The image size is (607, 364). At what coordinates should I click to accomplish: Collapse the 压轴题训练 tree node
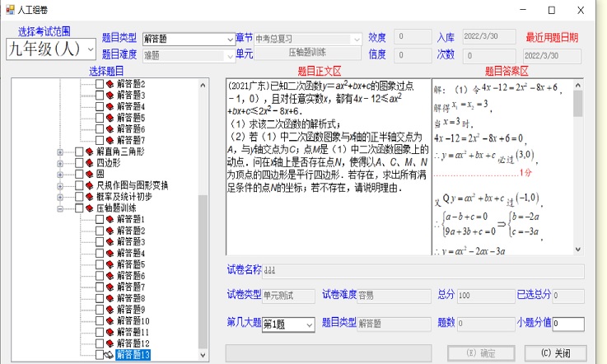click(60, 208)
